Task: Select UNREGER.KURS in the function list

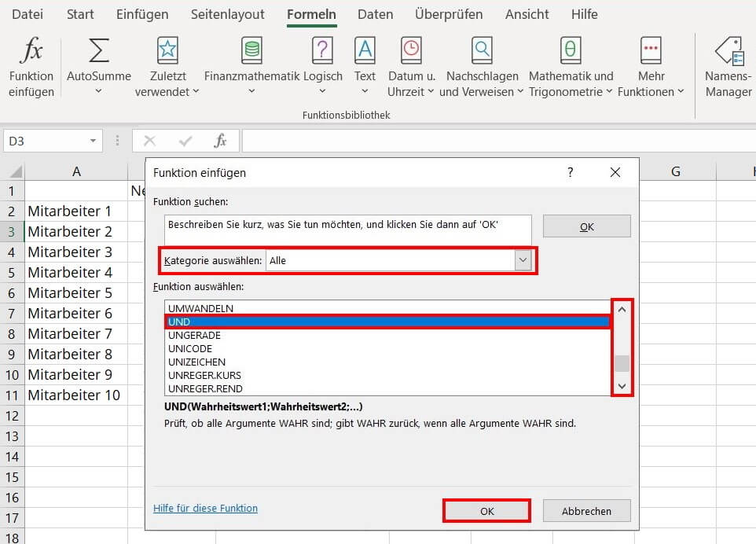Action: [388, 375]
